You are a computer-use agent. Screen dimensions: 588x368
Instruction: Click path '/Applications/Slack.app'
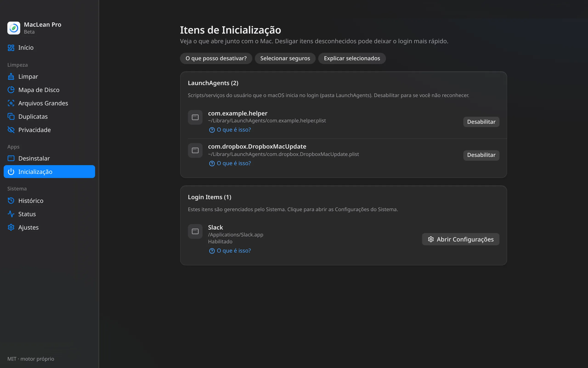click(235, 235)
